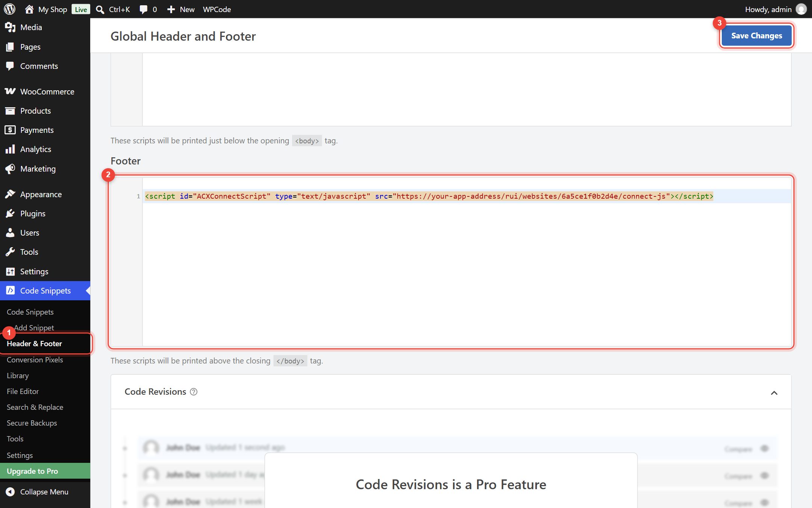The height and width of the screenshot is (508, 812).
Task: Open the main Settings menu
Action: point(45,271)
